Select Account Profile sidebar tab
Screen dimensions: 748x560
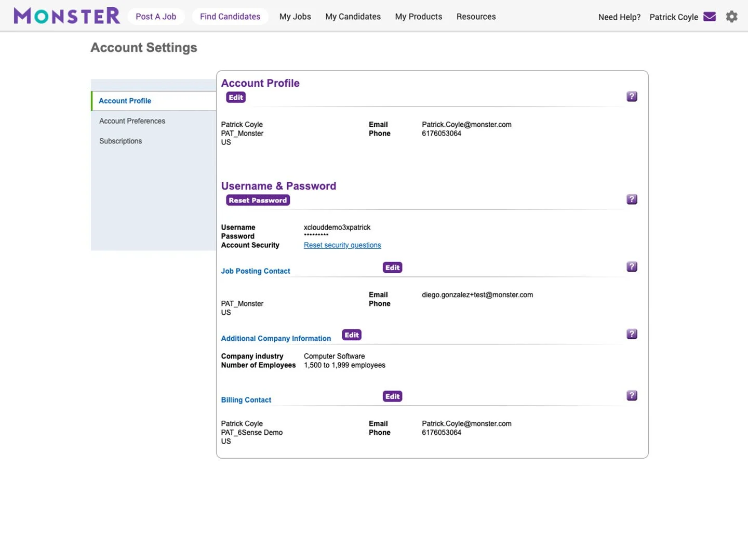click(154, 101)
